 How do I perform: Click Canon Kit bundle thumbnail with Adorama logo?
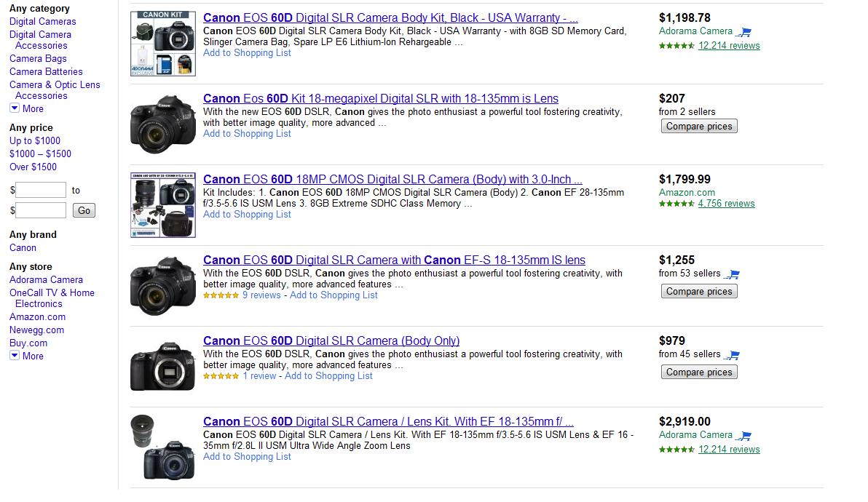(163, 44)
